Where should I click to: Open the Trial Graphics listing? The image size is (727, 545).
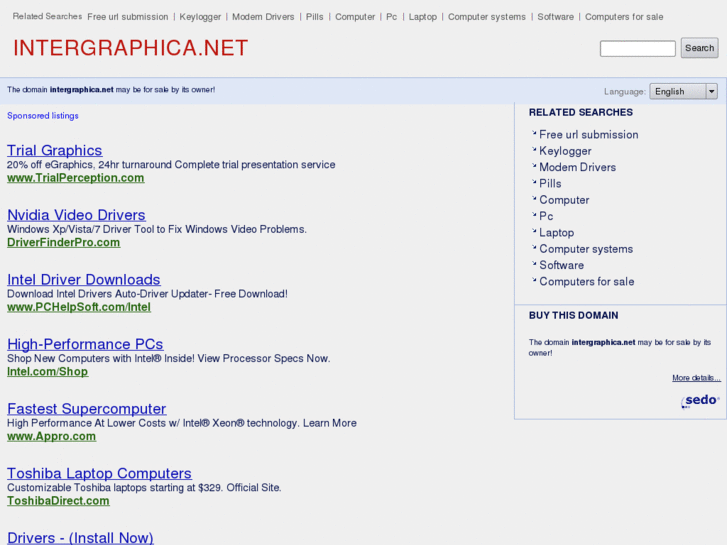55,150
